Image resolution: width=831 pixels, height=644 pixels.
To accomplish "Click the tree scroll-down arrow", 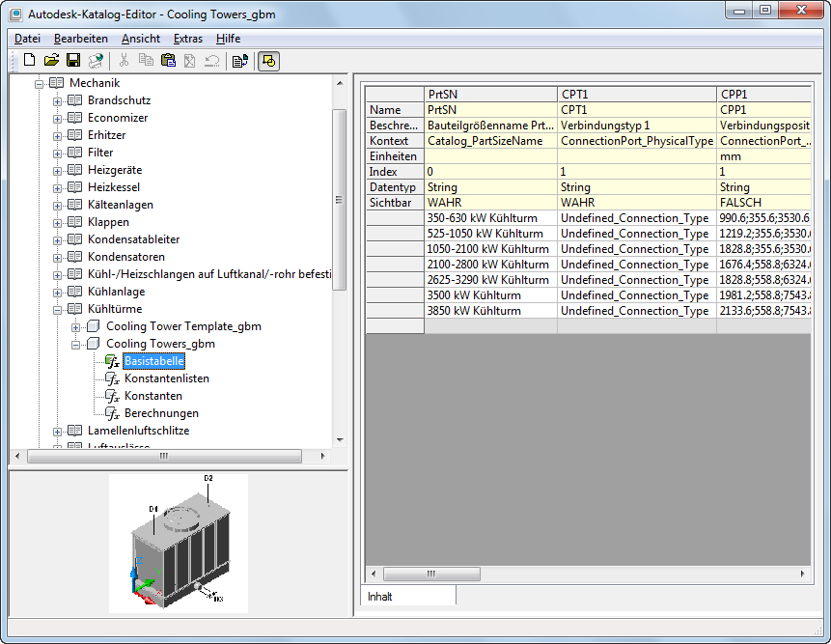I will click(x=340, y=440).
